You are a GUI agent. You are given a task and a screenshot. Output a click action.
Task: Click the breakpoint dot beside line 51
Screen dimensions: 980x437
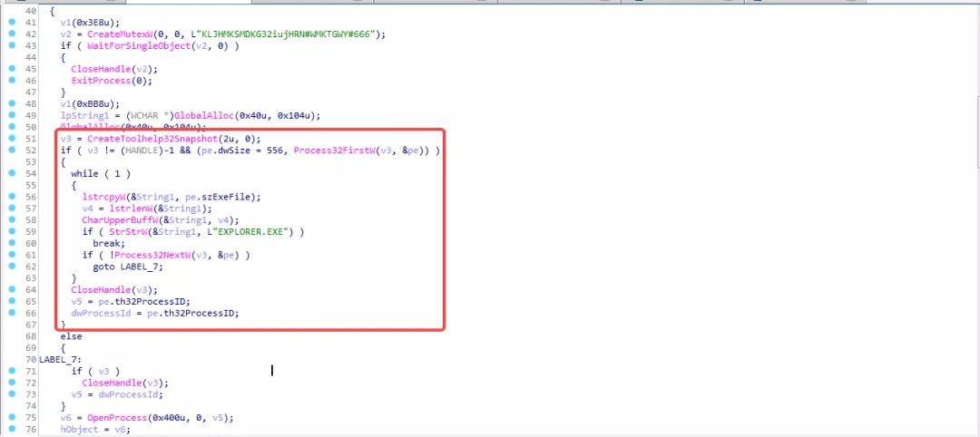pos(12,138)
